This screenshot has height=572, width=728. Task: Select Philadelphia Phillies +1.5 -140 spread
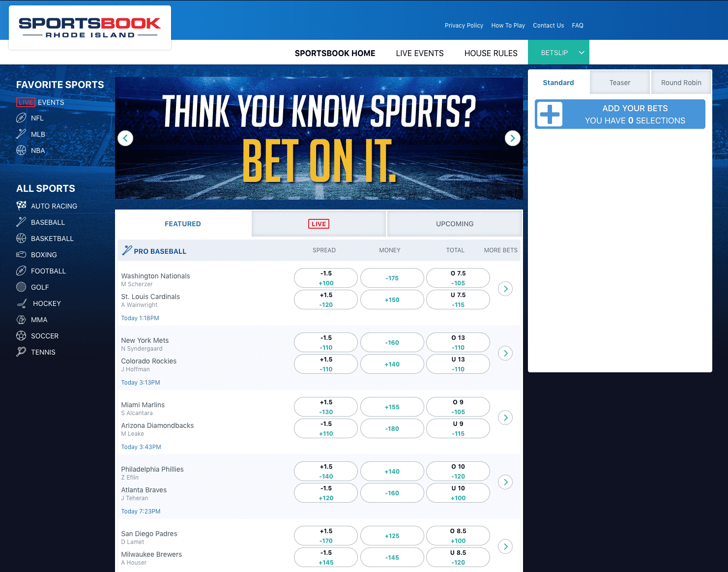[x=326, y=471]
